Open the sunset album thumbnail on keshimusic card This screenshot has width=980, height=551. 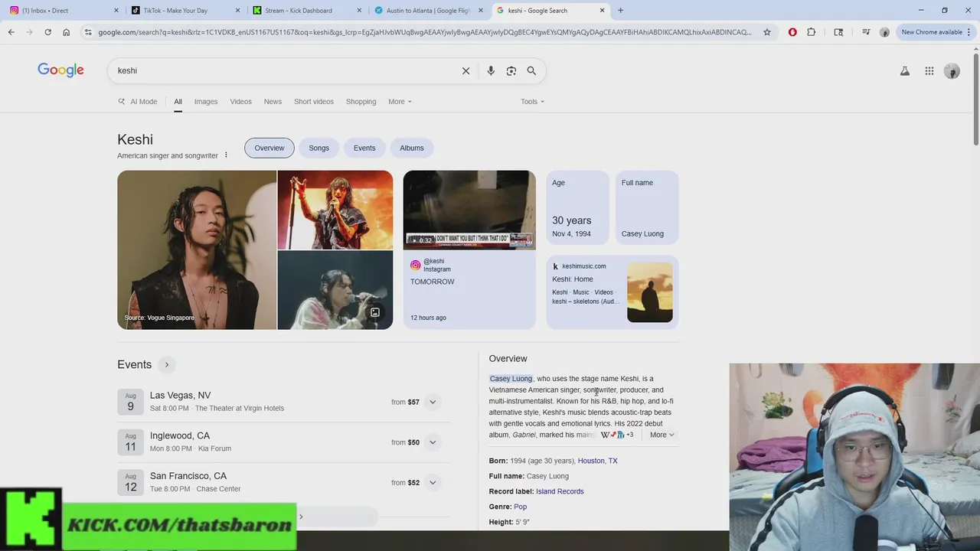(x=650, y=292)
